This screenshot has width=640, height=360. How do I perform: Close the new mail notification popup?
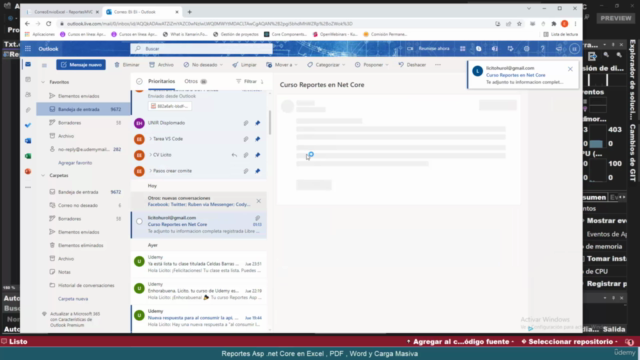coord(570,69)
